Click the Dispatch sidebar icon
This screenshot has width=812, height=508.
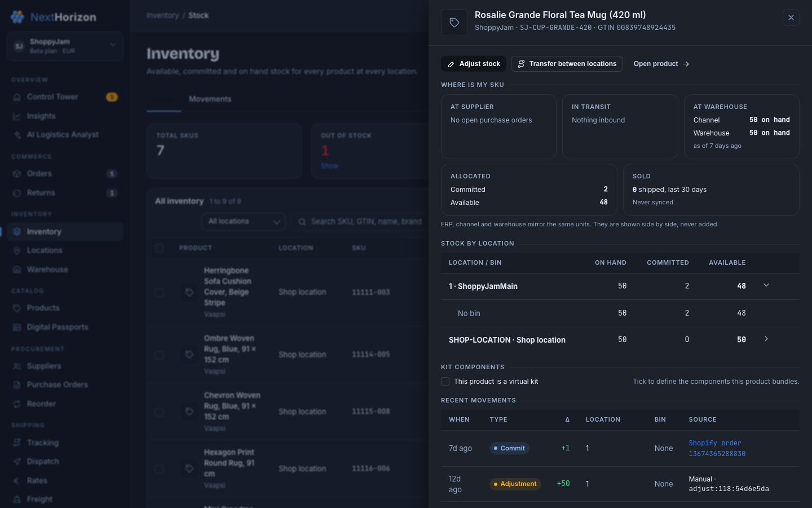point(17,462)
